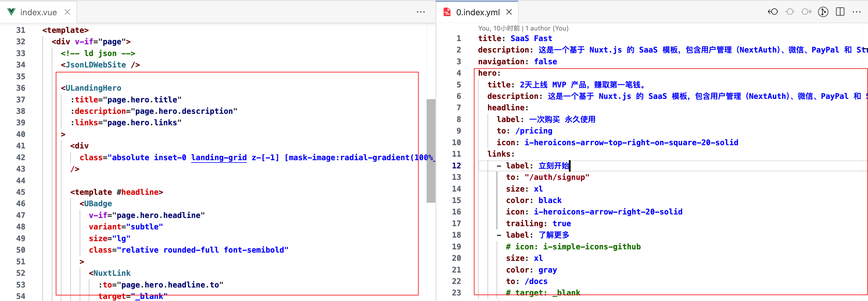Click 'title: SaaS Fast' line
Screen dimensions: 868x301
click(x=515, y=38)
